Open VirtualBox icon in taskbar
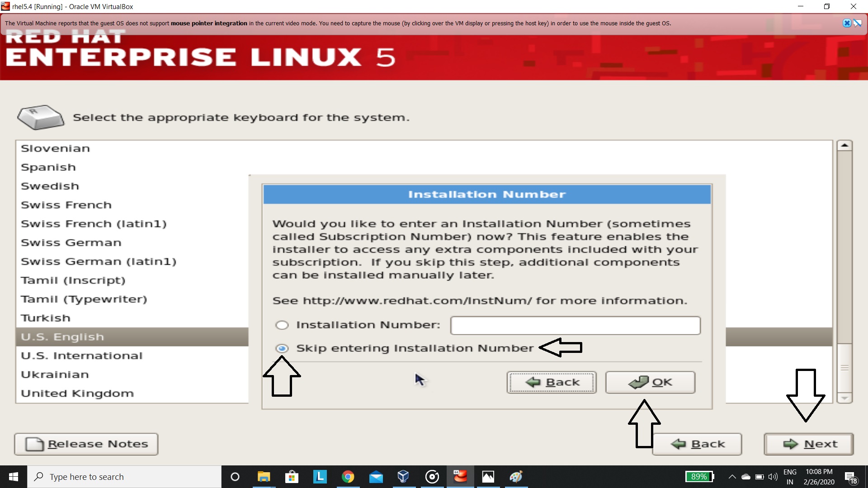Screen dimensions: 868x488 (403, 477)
